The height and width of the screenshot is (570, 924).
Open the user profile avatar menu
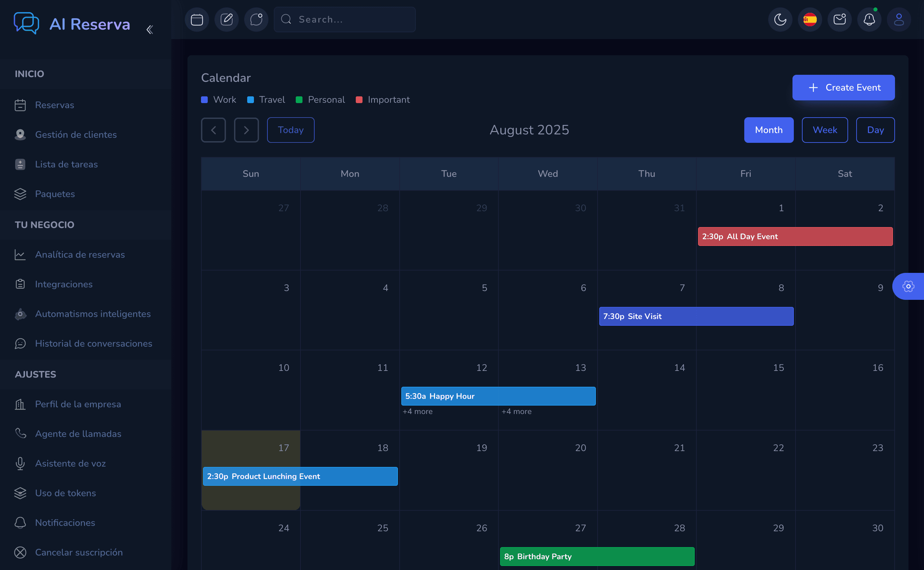coord(899,20)
